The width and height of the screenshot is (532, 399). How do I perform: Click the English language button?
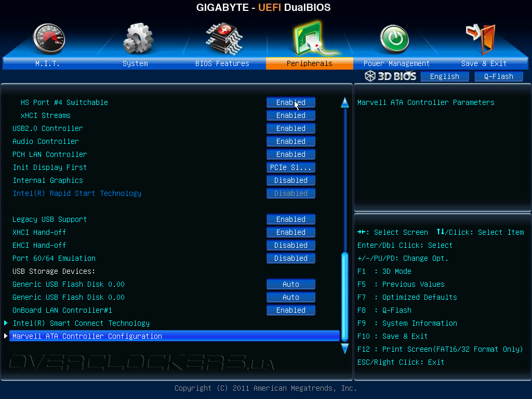tap(445, 76)
